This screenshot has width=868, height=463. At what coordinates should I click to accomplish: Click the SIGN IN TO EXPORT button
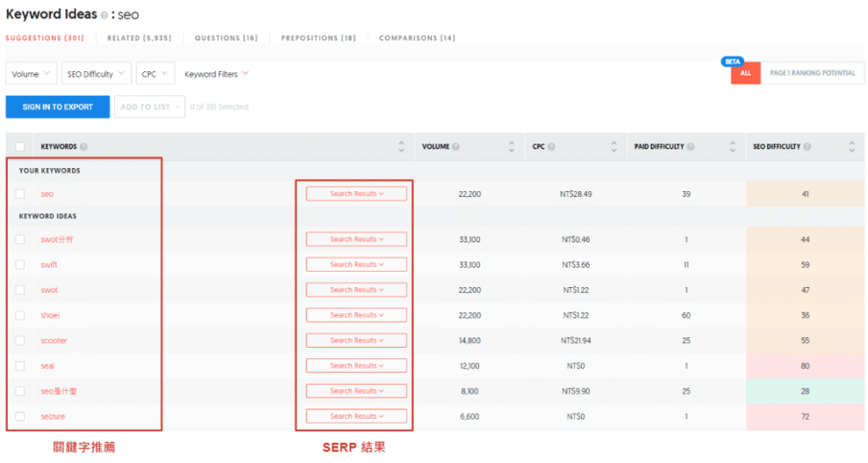[58, 107]
